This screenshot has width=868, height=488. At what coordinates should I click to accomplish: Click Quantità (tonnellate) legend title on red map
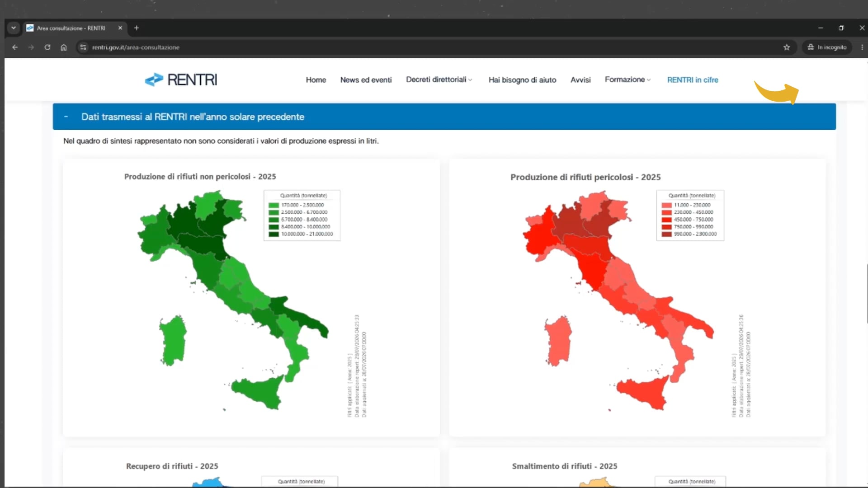[x=692, y=196]
